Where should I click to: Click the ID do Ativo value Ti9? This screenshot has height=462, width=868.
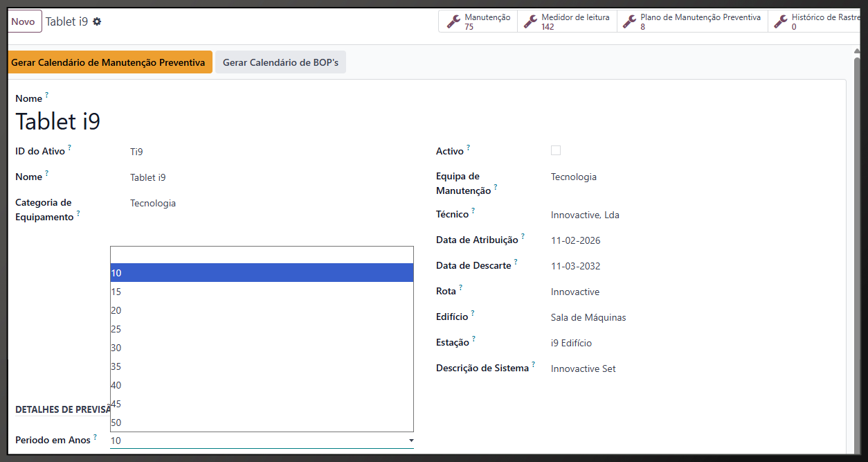tap(136, 151)
